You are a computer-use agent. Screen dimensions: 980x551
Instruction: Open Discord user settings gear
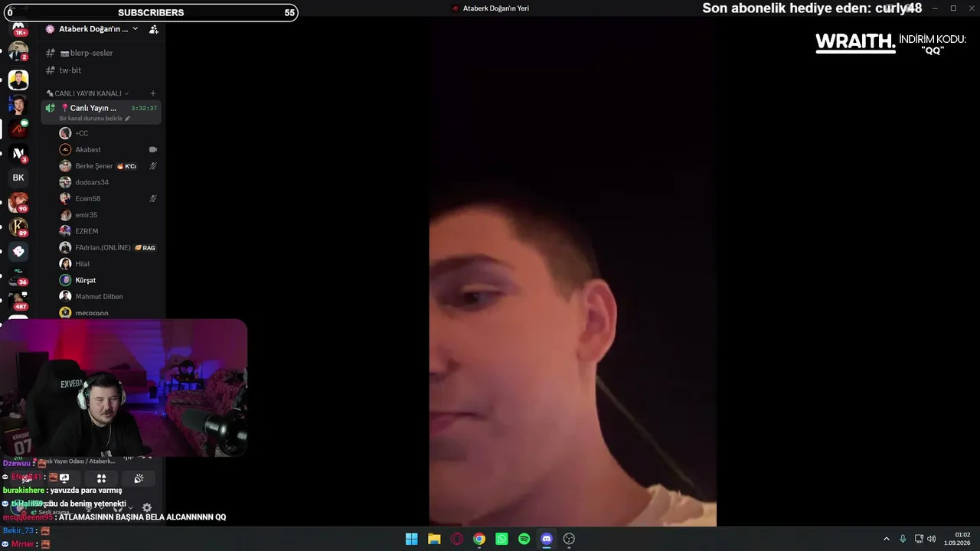click(x=147, y=507)
